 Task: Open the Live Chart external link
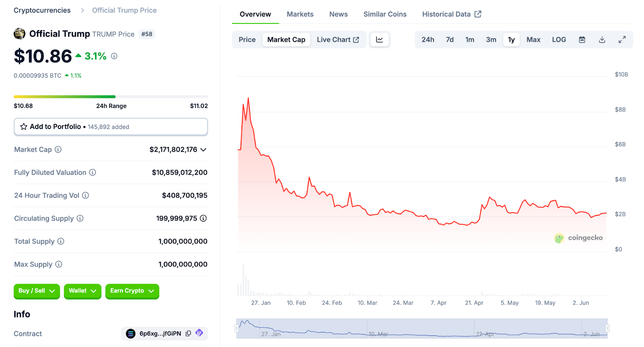point(338,39)
